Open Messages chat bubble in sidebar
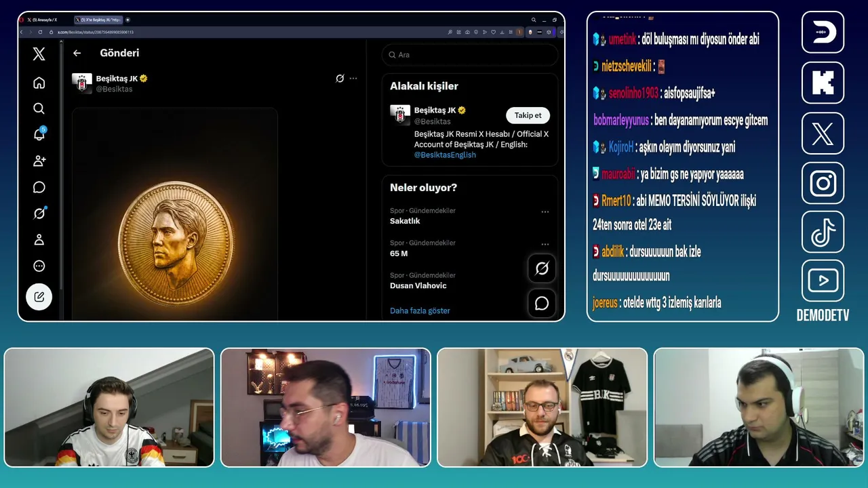 (x=39, y=187)
